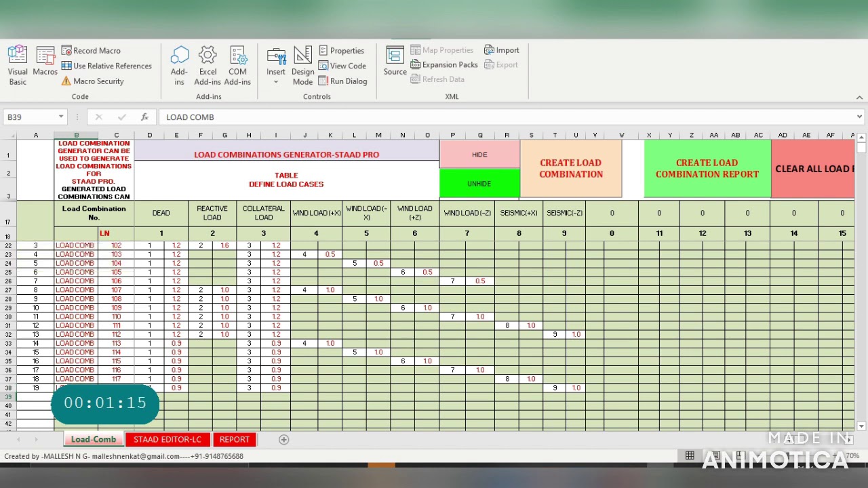Click the WIND LOAD (+X) header
Screen dimensions: 868x488
[316, 213]
